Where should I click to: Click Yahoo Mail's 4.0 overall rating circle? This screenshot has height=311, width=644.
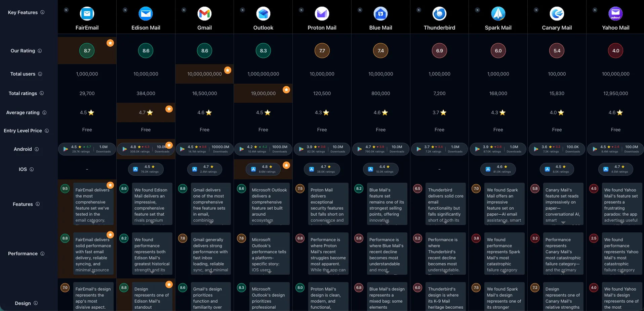[x=616, y=51]
